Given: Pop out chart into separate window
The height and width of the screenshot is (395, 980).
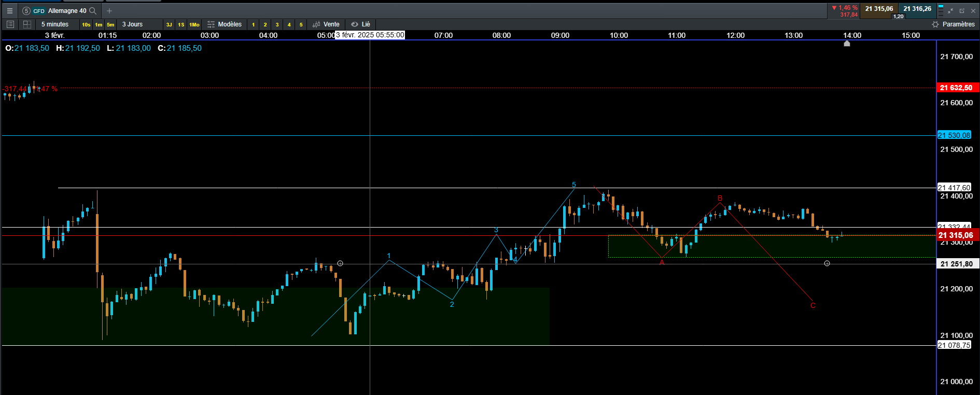Looking at the screenshot, I should (x=962, y=11).
